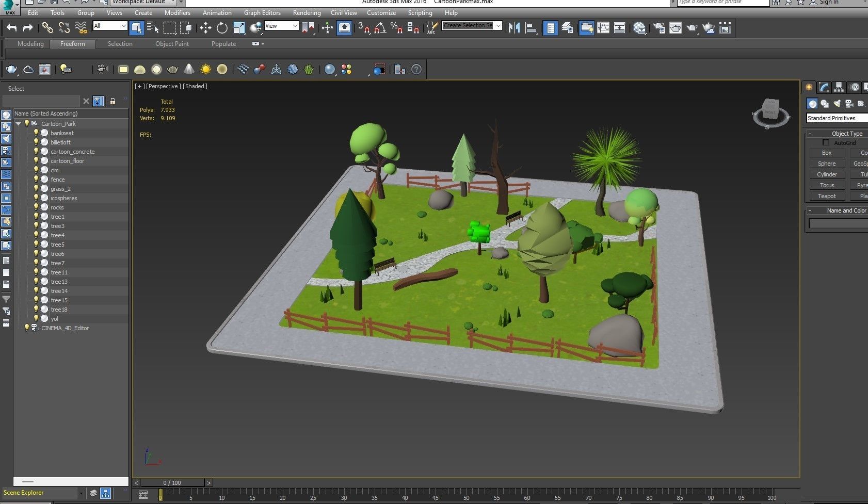Image resolution: width=868 pixels, height=504 pixels.
Task: Toggle the 3D Snaps button
Action: 364,28
